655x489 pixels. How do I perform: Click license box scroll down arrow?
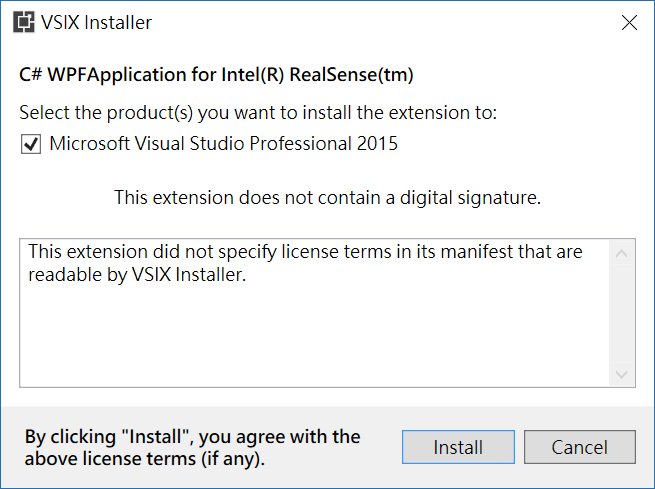coord(621,374)
